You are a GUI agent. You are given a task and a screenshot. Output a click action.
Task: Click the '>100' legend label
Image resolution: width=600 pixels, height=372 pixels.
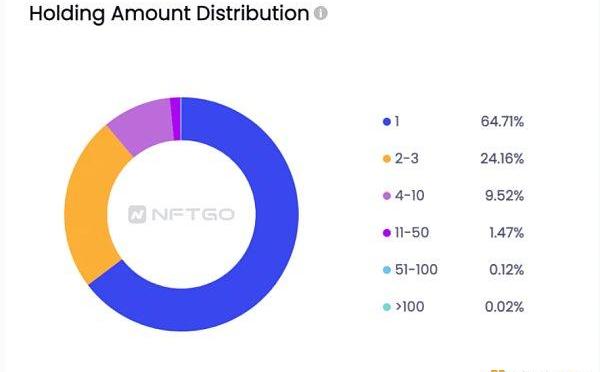tap(409, 307)
